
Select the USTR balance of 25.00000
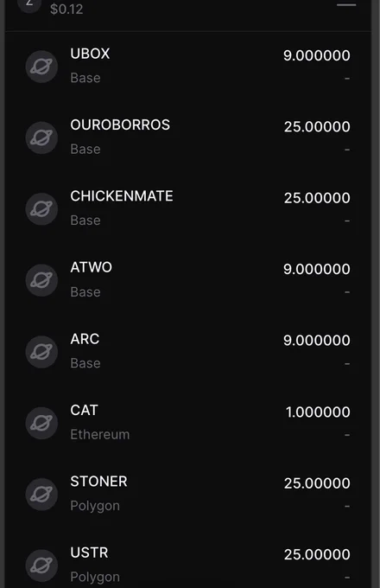tap(317, 554)
